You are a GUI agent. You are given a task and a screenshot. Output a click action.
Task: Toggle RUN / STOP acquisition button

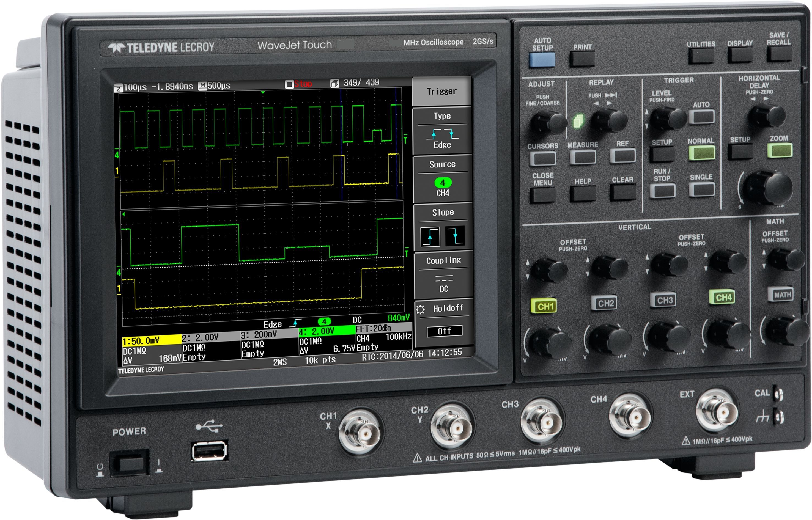[x=662, y=191]
